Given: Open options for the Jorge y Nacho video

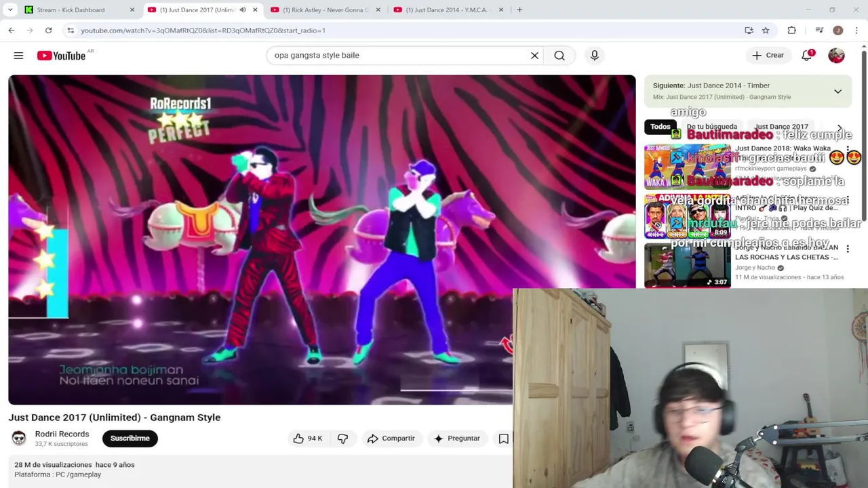Looking at the screenshot, I should (847, 249).
